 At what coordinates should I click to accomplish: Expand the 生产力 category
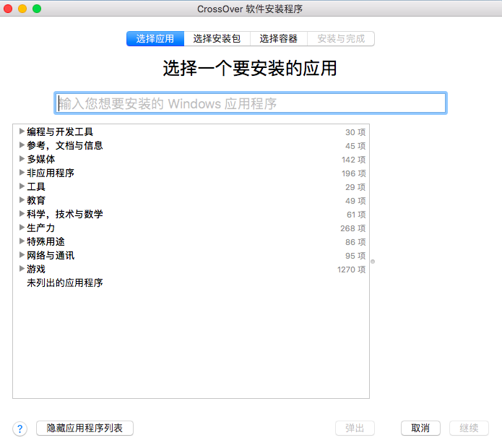(x=22, y=228)
